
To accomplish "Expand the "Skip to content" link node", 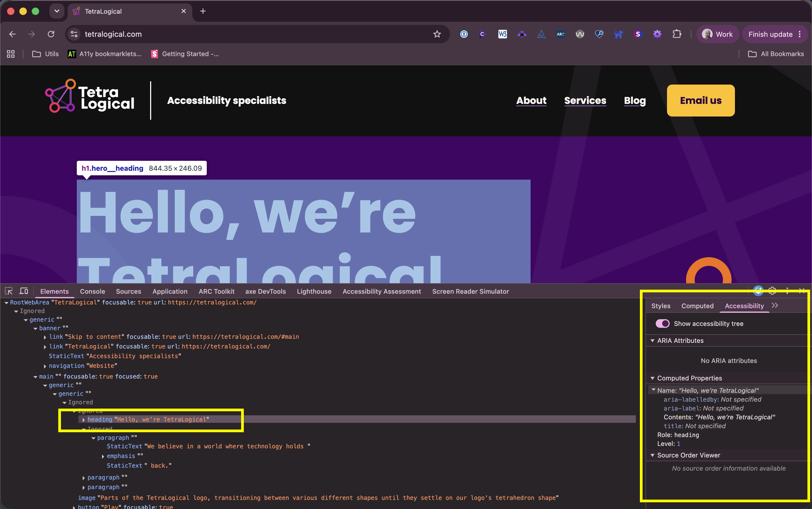I will pos(45,337).
